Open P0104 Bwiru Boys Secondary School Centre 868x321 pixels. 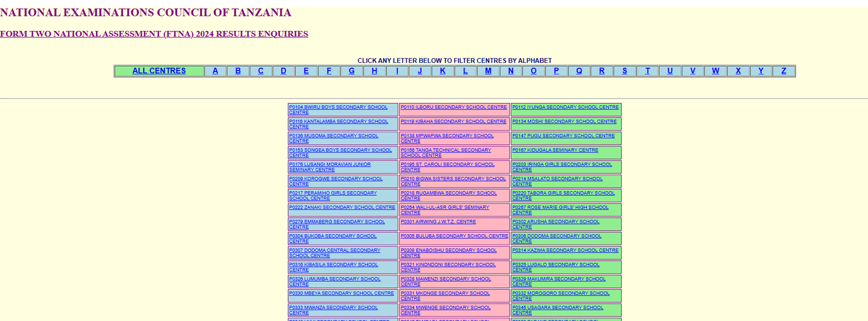[338, 107]
